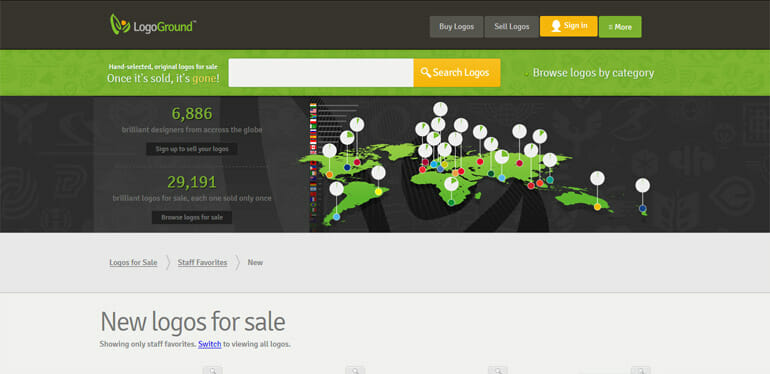This screenshot has width=770, height=374.
Task: Click the green pin dot in southern Africa
Action: (451, 202)
